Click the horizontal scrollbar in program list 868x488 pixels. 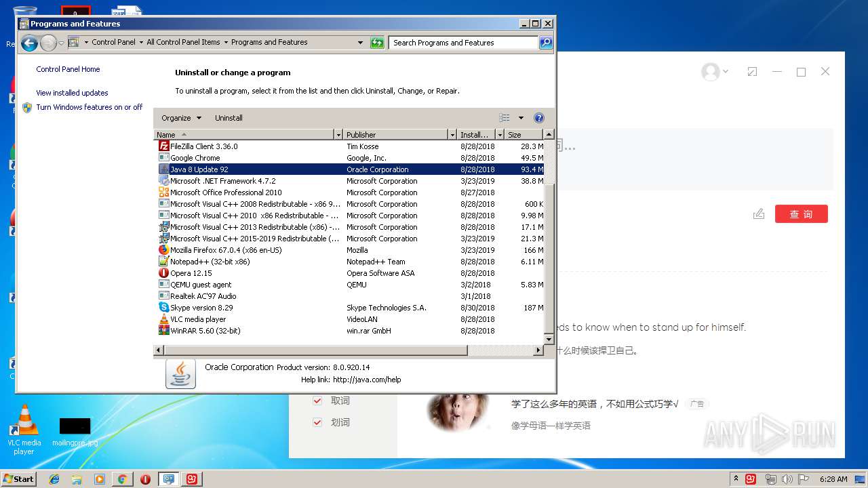[315, 350]
